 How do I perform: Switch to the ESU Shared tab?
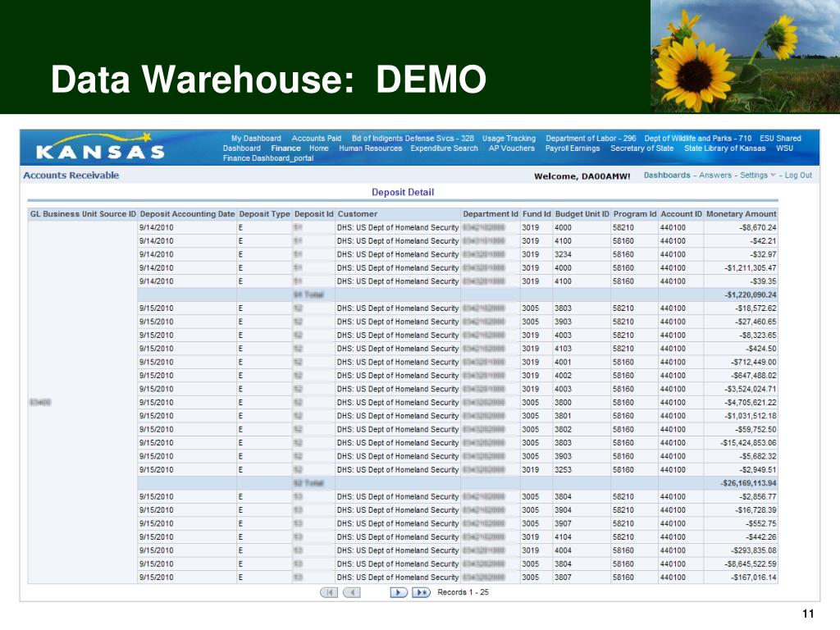pyautogui.click(x=781, y=138)
